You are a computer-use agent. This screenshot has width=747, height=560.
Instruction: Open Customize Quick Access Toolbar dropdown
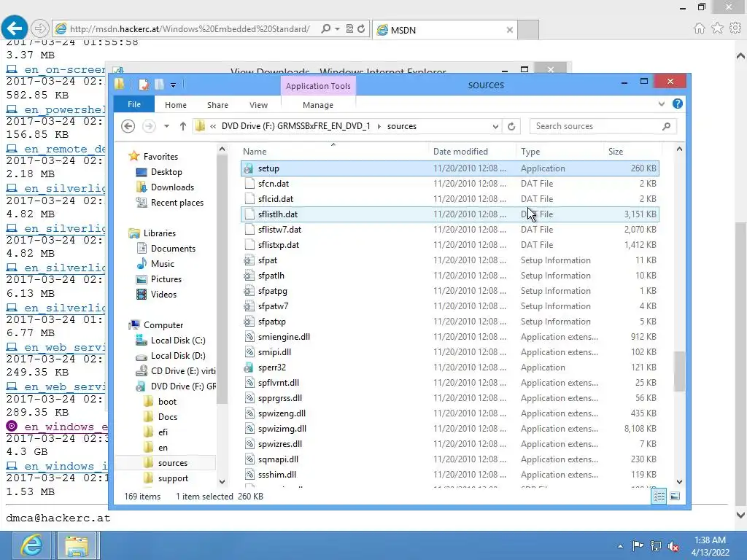coord(174,85)
